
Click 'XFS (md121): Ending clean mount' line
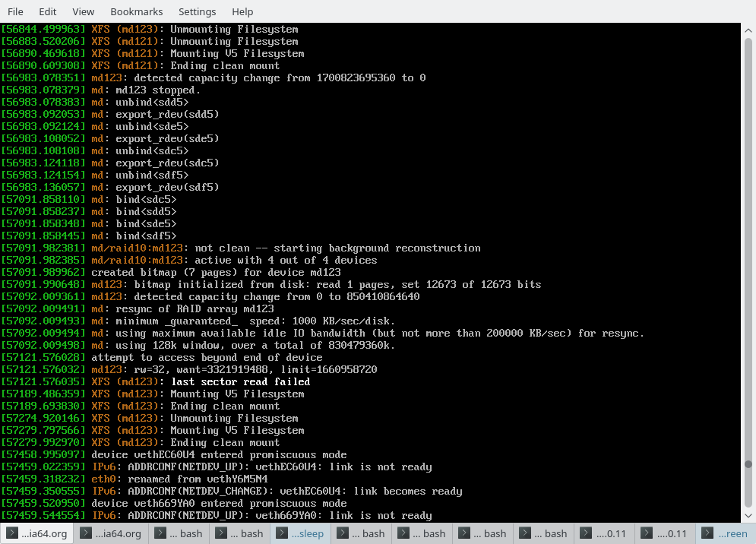(141, 66)
